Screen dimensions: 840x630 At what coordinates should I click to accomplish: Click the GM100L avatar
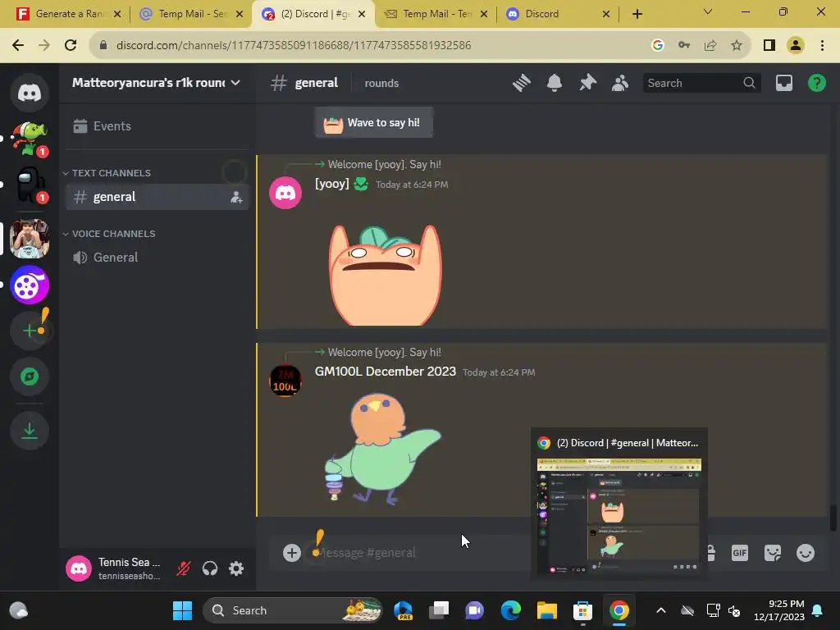pyautogui.click(x=285, y=381)
